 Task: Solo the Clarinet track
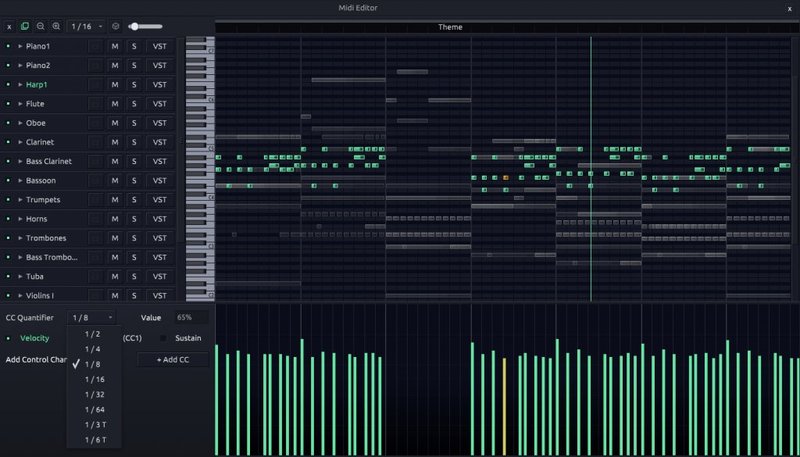click(x=134, y=142)
